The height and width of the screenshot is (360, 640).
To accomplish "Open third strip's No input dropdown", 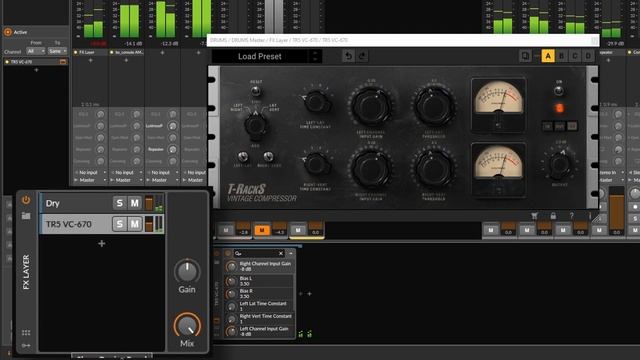I will point(162,173).
